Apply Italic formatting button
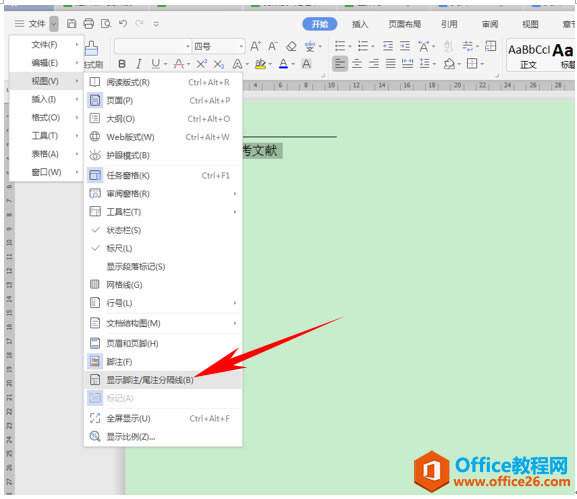Image resolution: width=577 pixels, height=499 pixels. tap(139, 64)
